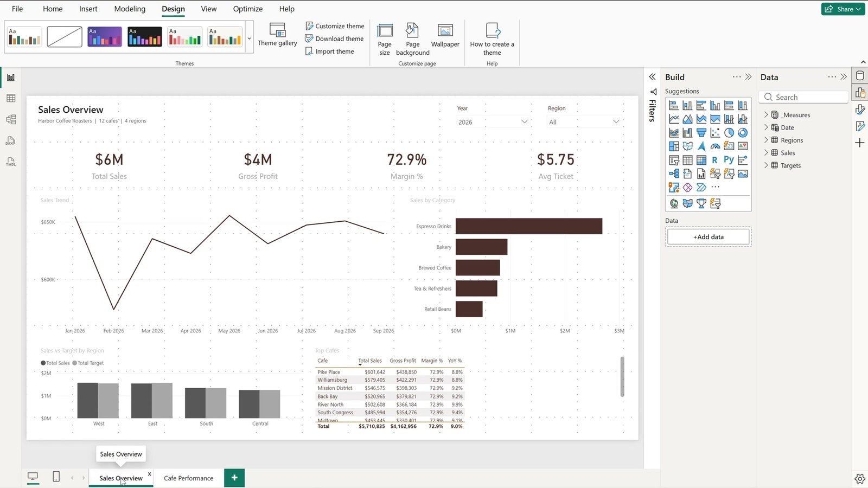Screen dimensions: 868x488
Task: Collapse the Data pane
Action: [844, 77]
